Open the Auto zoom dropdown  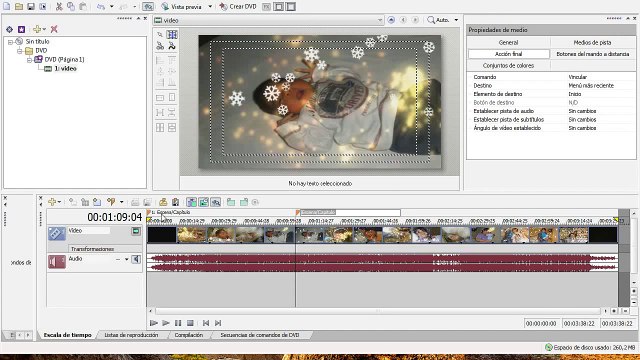[456, 20]
